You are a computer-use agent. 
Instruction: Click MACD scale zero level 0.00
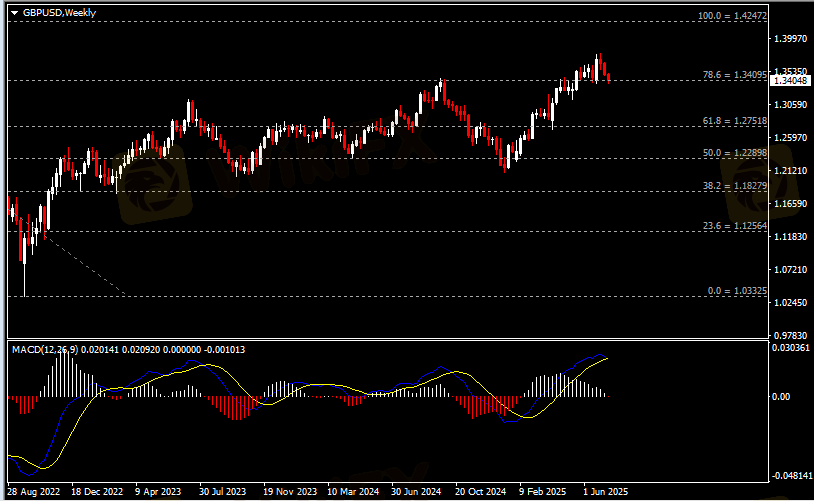click(x=781, y=397)
